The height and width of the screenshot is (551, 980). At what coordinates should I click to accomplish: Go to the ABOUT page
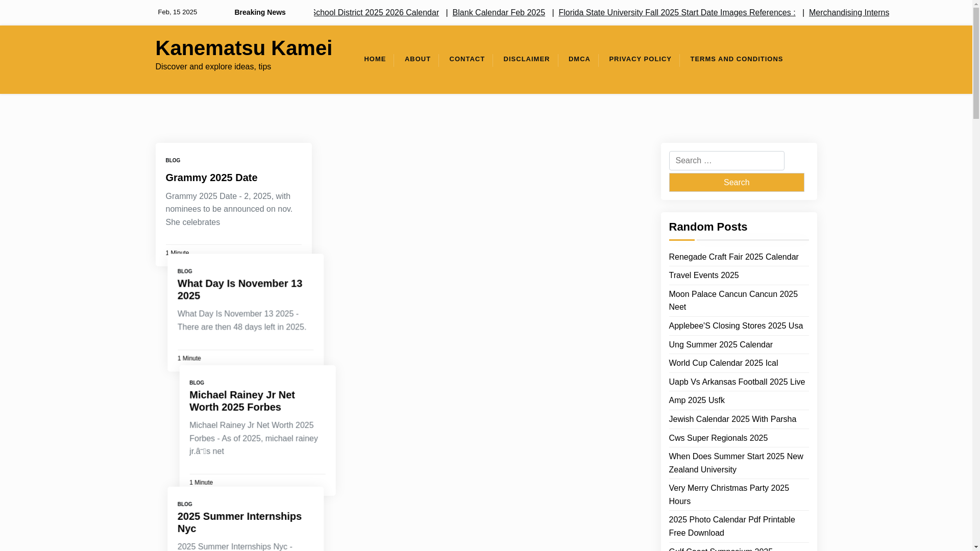click(x=418, y=59)
